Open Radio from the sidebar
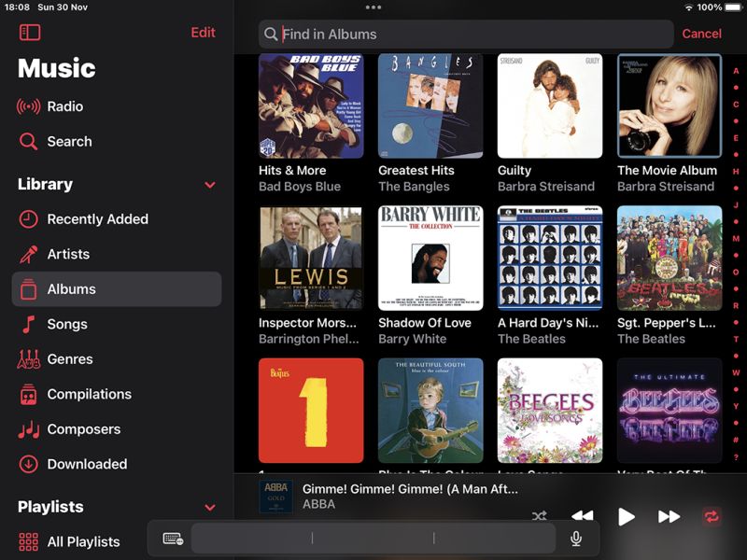This screenshot has width=747, height=560. [x=117, y=106]
